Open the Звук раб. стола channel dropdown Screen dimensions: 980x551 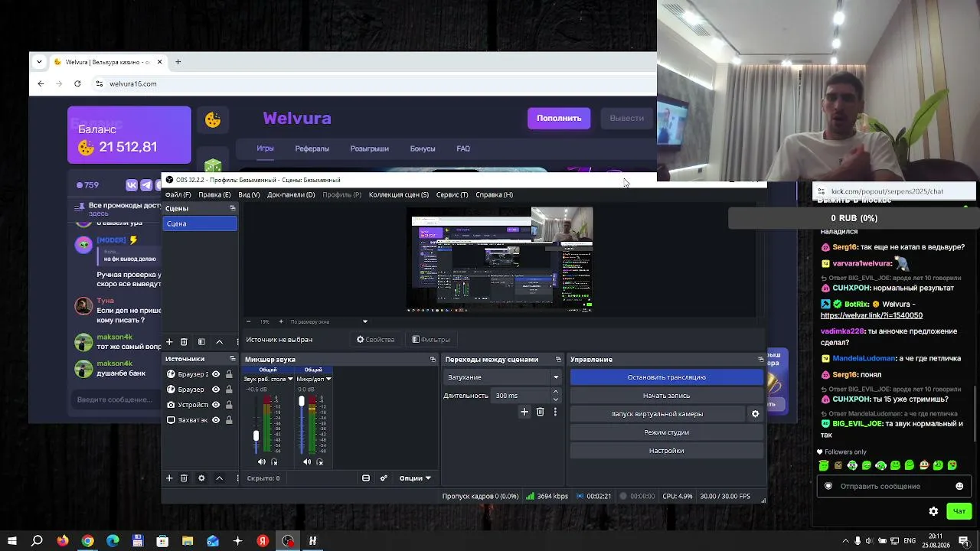291,379
